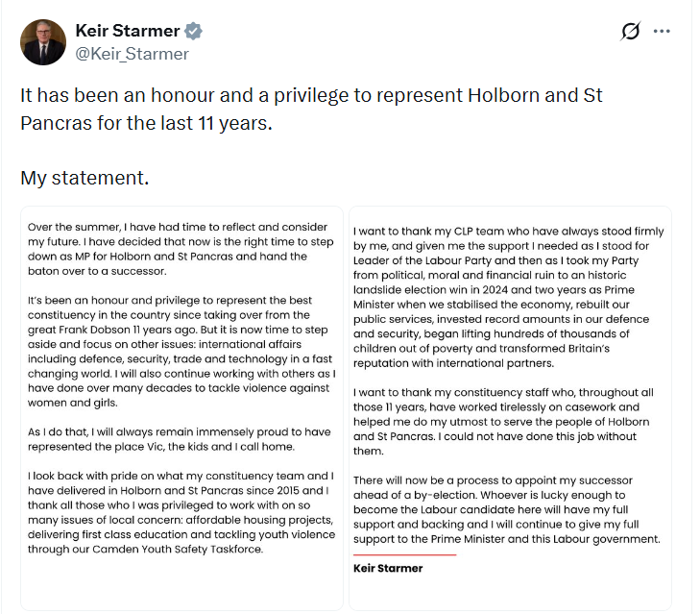Click the red line above the signature
This screenshot has height=614, width=700.
coord(404,554)
